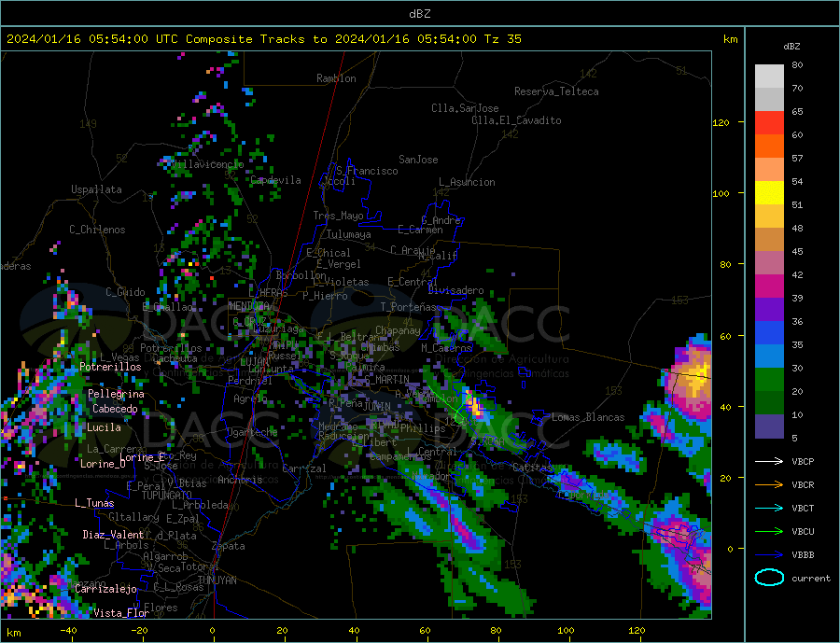Click the Chapanay label

[x=398, y=330]
